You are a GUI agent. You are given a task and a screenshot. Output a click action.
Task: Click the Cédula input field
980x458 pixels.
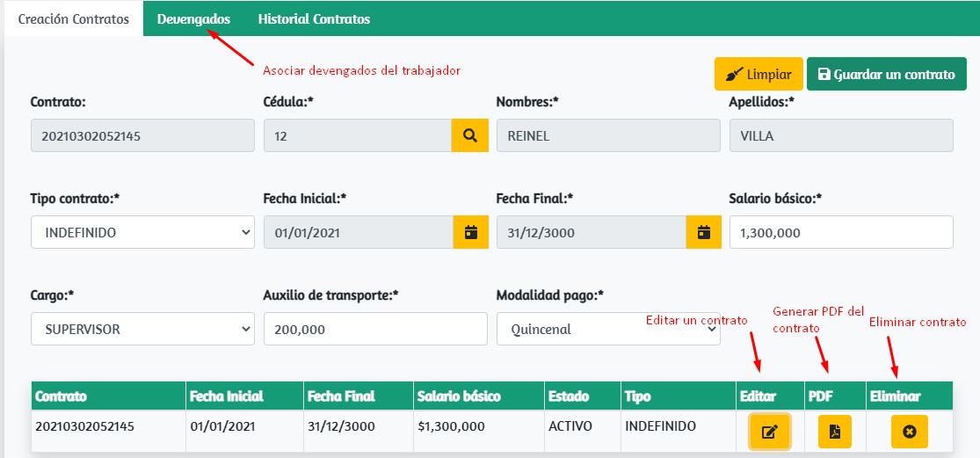click(357, 136)
